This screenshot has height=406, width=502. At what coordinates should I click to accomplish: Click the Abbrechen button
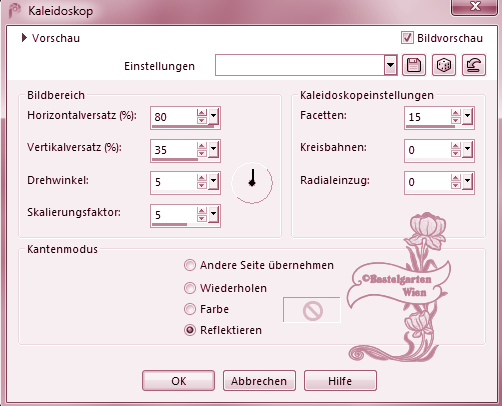pyautogui.click(x=259, y=381)
